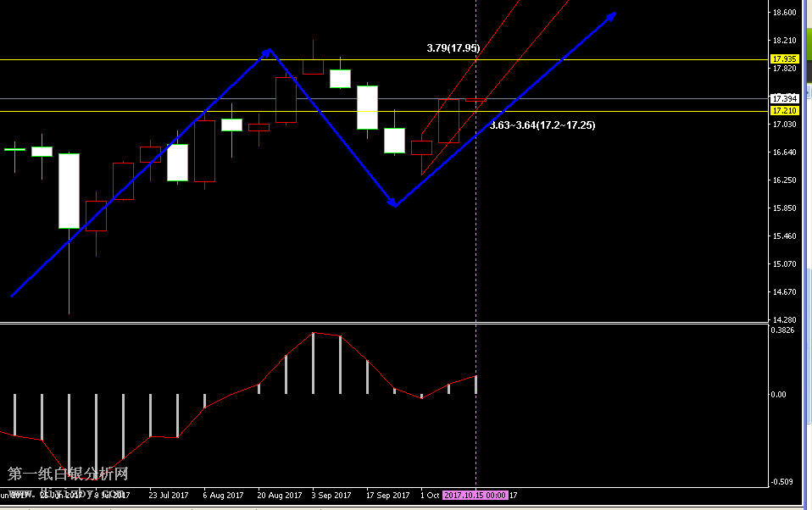Select the 3.63~3.64(17.2~17.25) text annotation
Viewport: 812px width, 510px height.
coord(542,125)
